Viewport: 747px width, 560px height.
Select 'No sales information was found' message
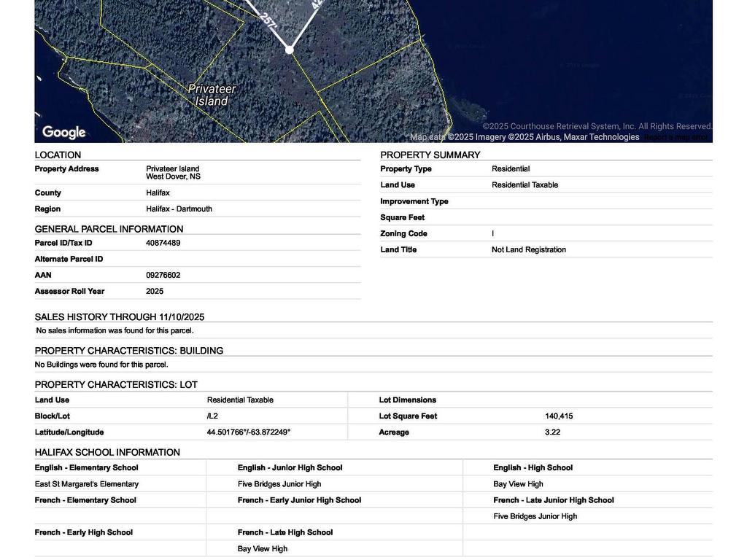click(115, 330)
